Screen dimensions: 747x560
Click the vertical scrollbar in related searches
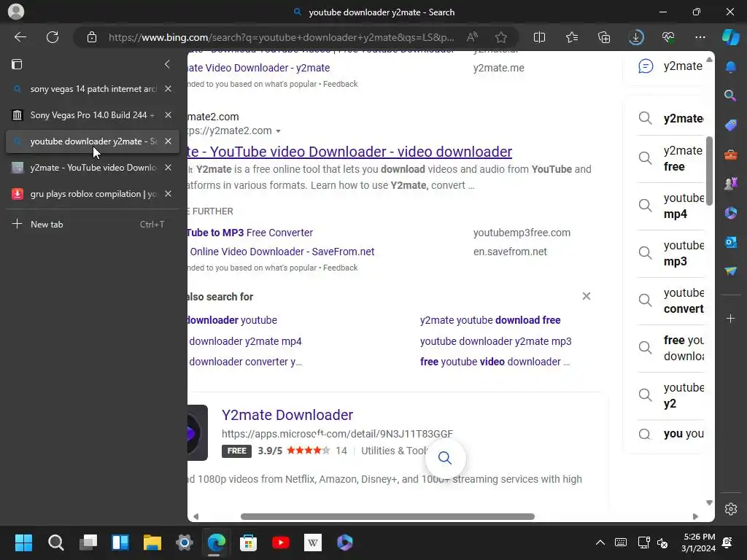709,171
